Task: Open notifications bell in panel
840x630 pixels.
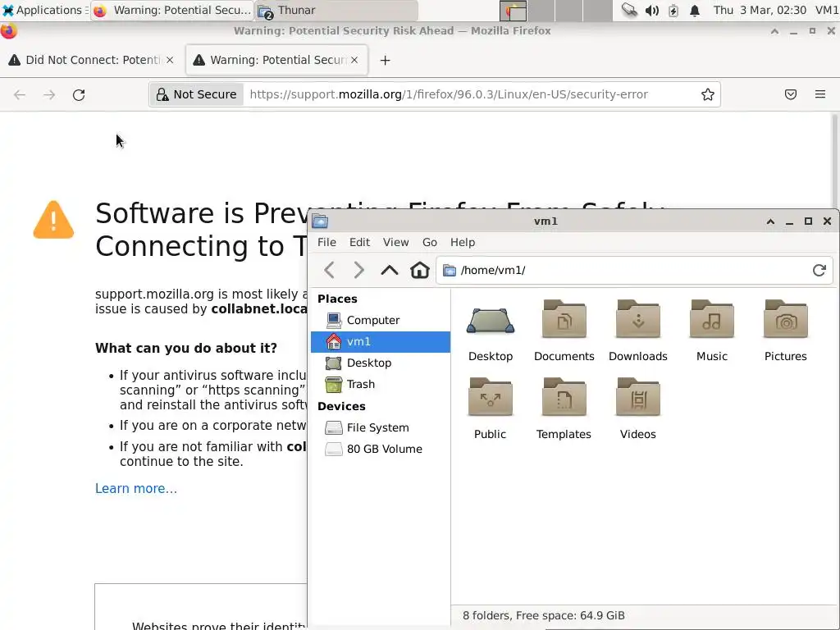Action: click(x=694, y=10)
